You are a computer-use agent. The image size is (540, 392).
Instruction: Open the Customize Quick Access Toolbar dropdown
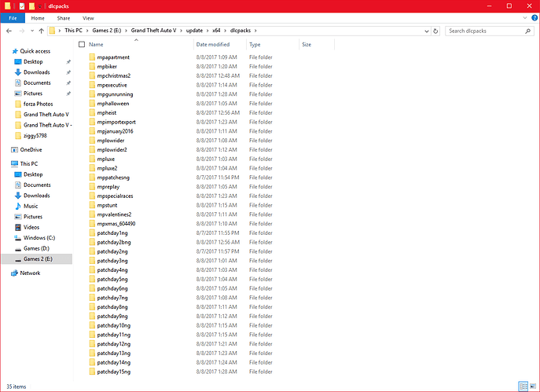40,6
